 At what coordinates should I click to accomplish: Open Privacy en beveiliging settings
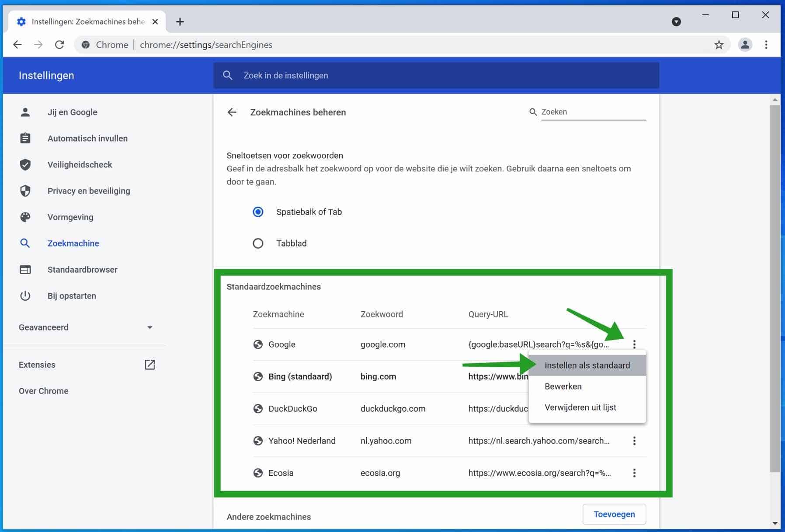89,191
